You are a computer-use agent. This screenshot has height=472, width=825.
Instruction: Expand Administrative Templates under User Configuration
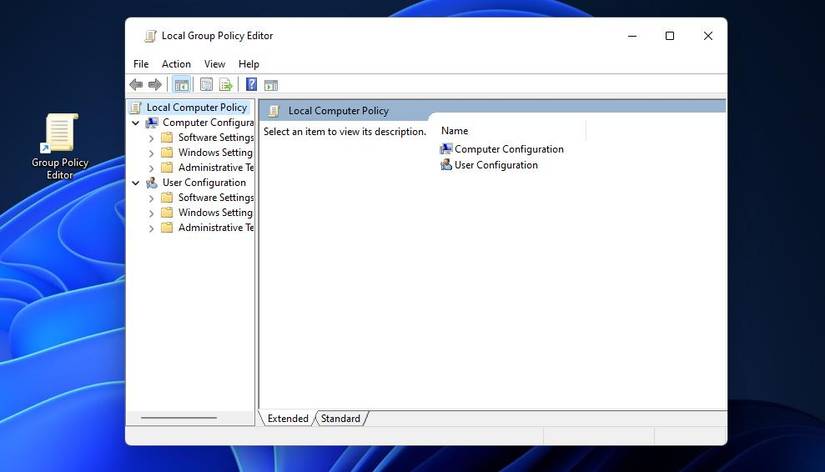point(152,228)
